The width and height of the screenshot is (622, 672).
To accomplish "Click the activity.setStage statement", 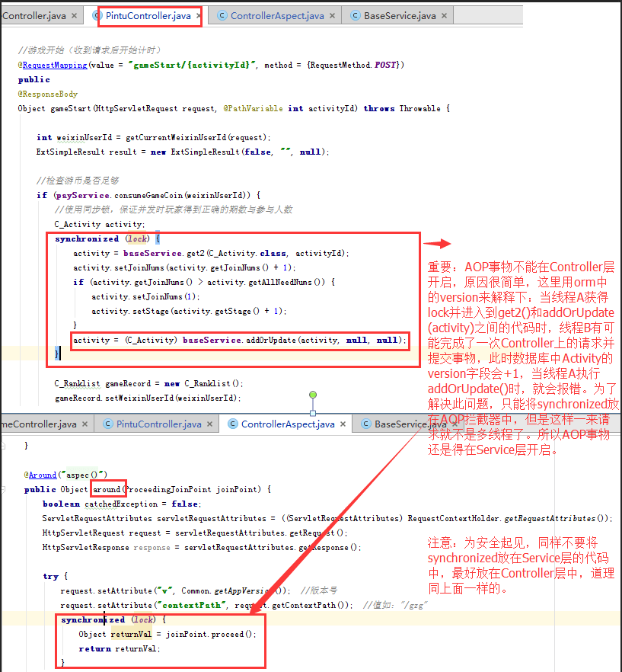I will 189,311.
